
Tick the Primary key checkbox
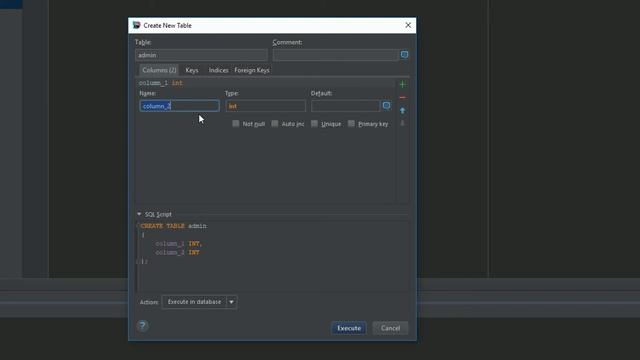pyautogui.click(x=351, y=124)
